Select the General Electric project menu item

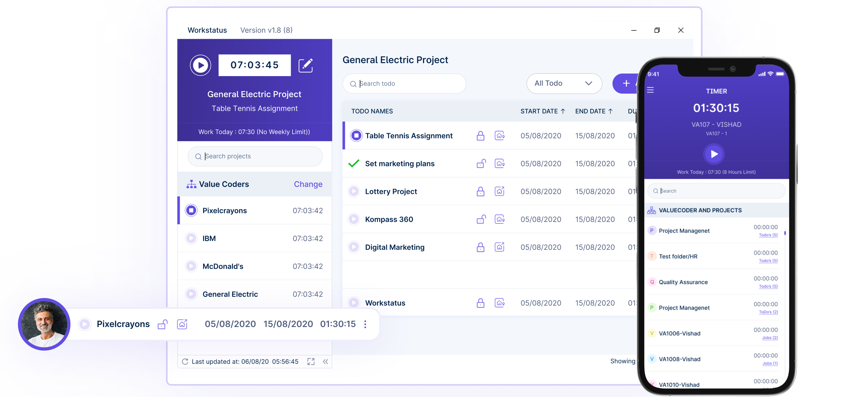[230, 293]
